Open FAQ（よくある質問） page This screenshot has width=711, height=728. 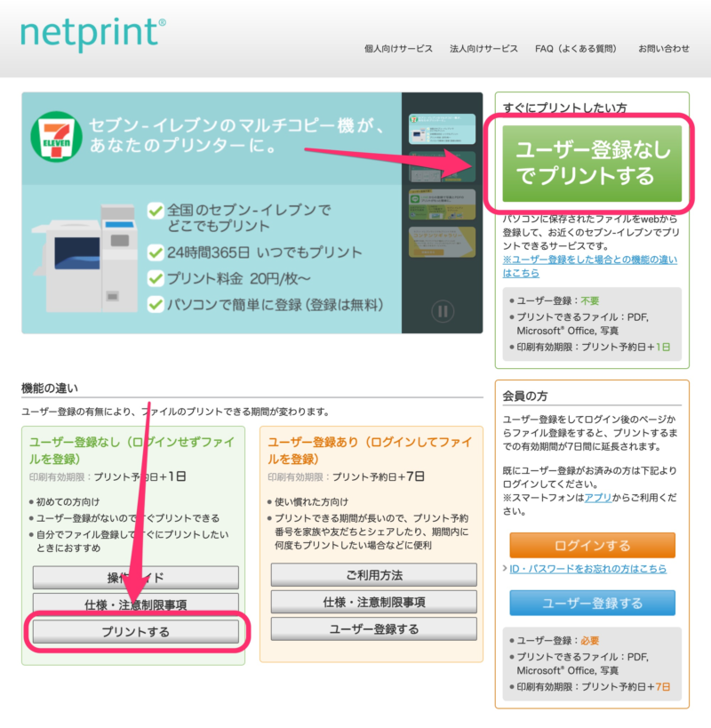tap(576, 49)
